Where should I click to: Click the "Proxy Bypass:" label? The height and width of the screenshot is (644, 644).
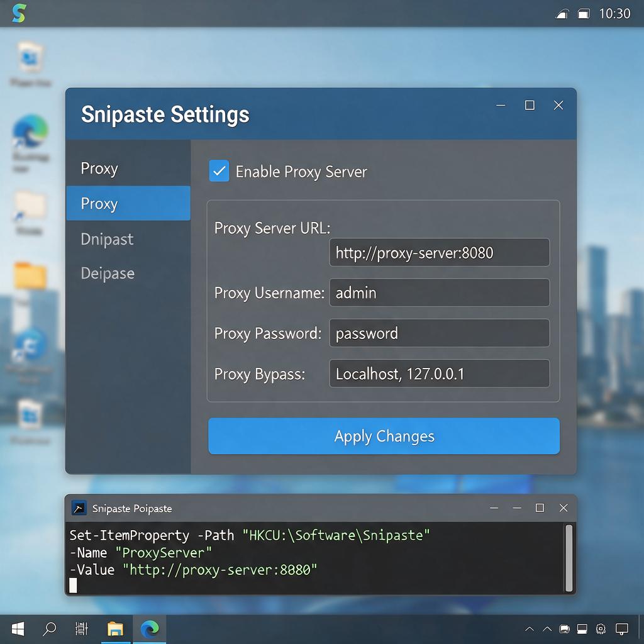point(260,374)
